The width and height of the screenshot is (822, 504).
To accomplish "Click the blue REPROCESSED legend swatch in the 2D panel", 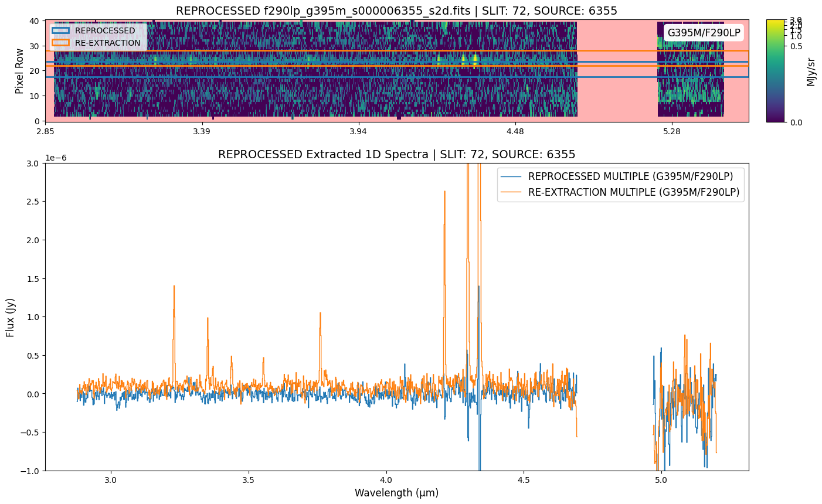I will 60,30.
